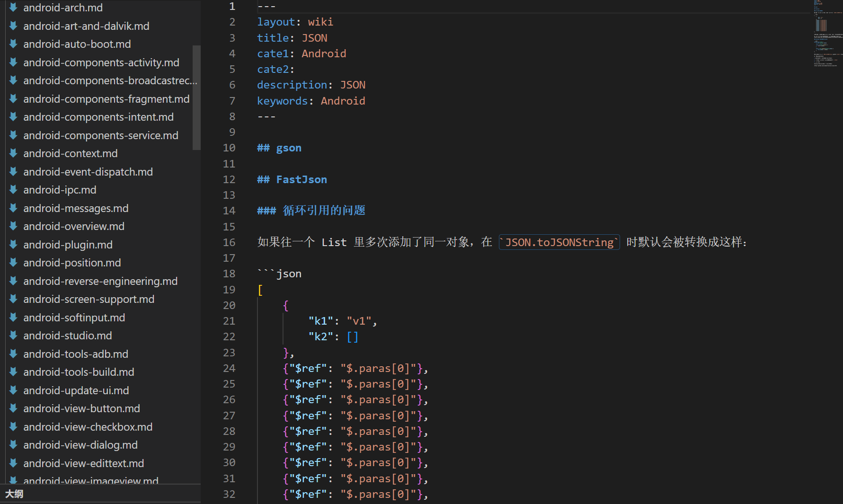
Task: Click the icon next to android-update-ui.md
Action: (x=13, y=390)
